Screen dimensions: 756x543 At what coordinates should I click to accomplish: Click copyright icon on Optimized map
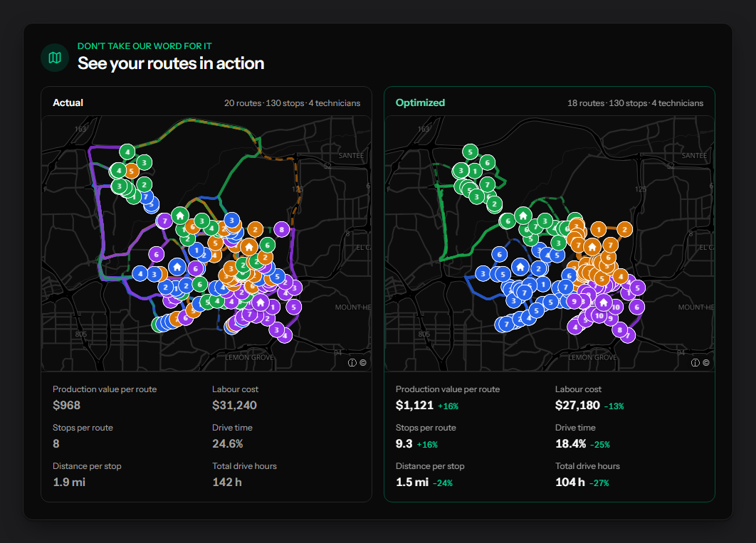(706, 363)
